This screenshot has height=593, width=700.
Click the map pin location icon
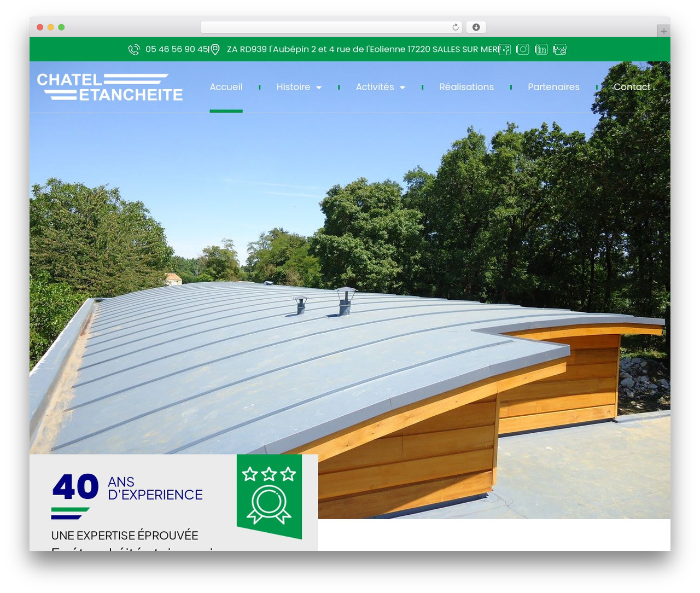[215, 50]
